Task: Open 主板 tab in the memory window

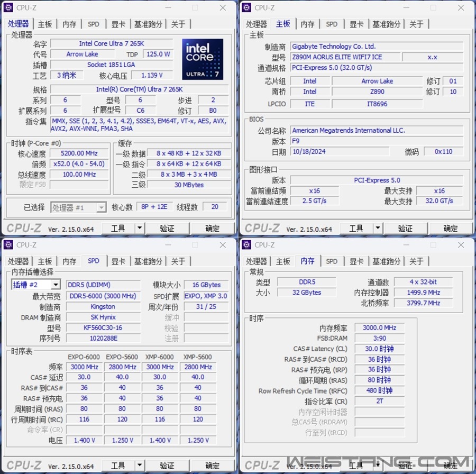Action: click(283, 261)
